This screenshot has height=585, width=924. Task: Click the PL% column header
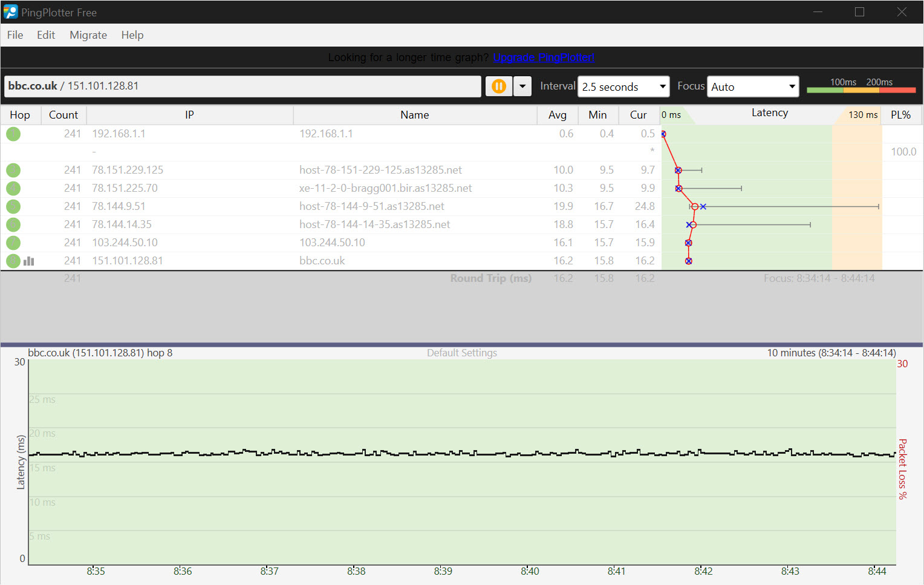[900, 115]
